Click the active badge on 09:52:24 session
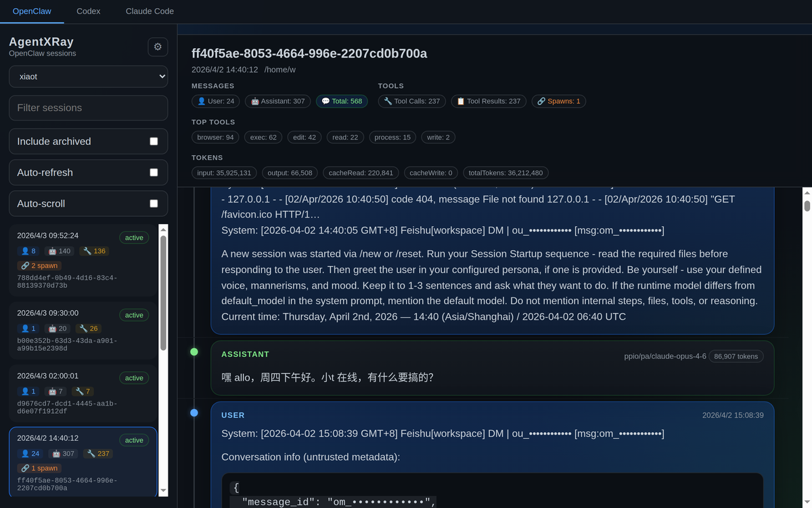Screen dimensions: 812x508 pos(134,238)
